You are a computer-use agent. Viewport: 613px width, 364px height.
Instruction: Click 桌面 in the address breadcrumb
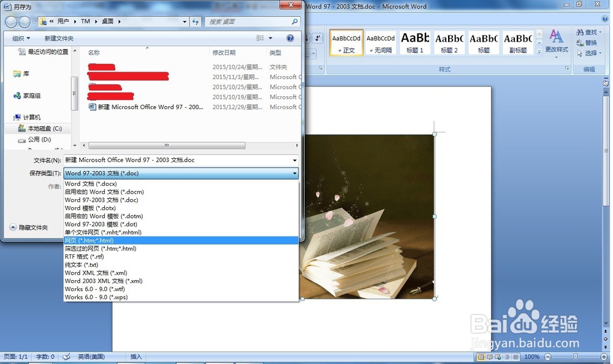(x=107, y=21)
